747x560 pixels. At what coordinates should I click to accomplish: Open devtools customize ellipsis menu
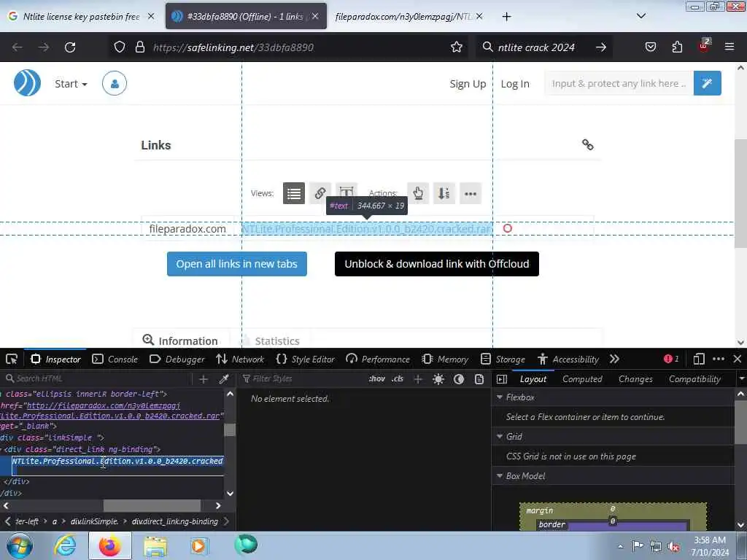tap(719, 359)
